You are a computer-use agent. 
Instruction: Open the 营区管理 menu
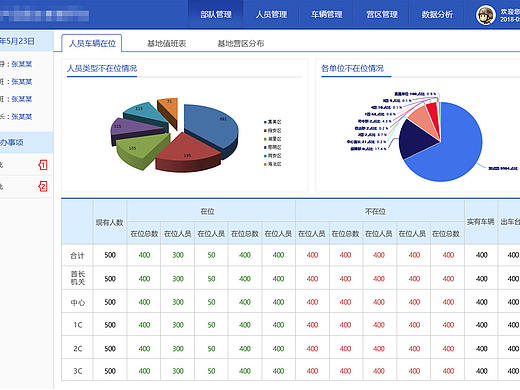pos(382,14)
